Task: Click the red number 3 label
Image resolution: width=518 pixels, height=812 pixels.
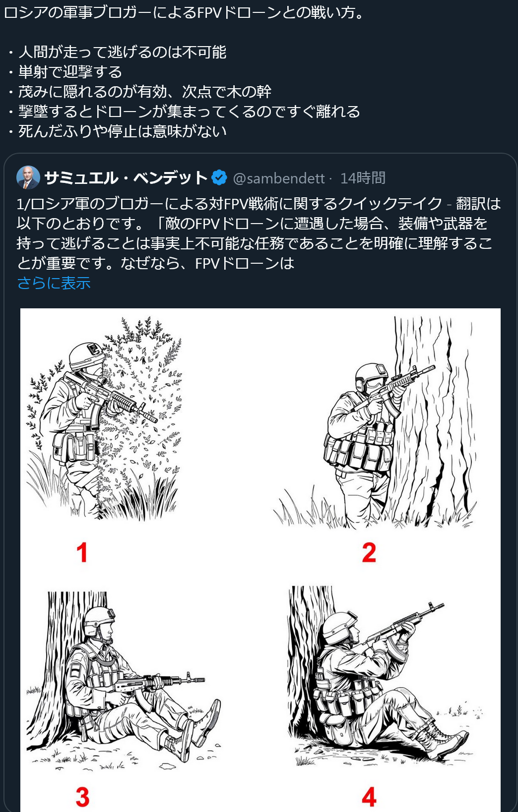Action: point(82,797)
